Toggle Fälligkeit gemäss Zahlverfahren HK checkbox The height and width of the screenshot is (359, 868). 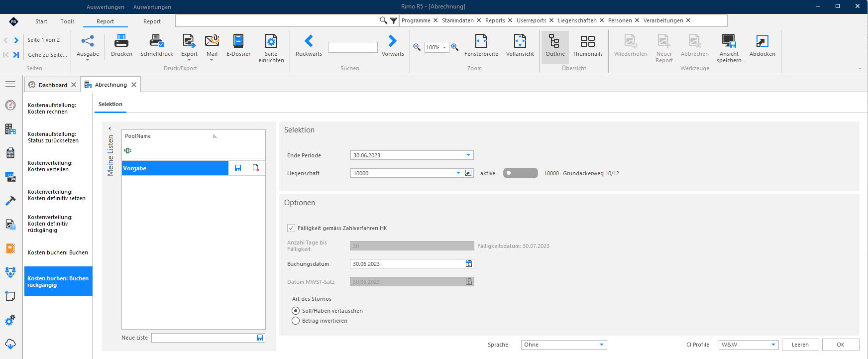[291, 228]
